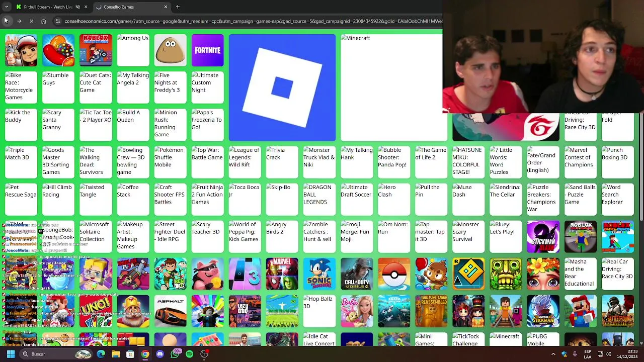Screen dimensions: 644x362
Task: Open Spotify from the taskbar
Action: 189,354
